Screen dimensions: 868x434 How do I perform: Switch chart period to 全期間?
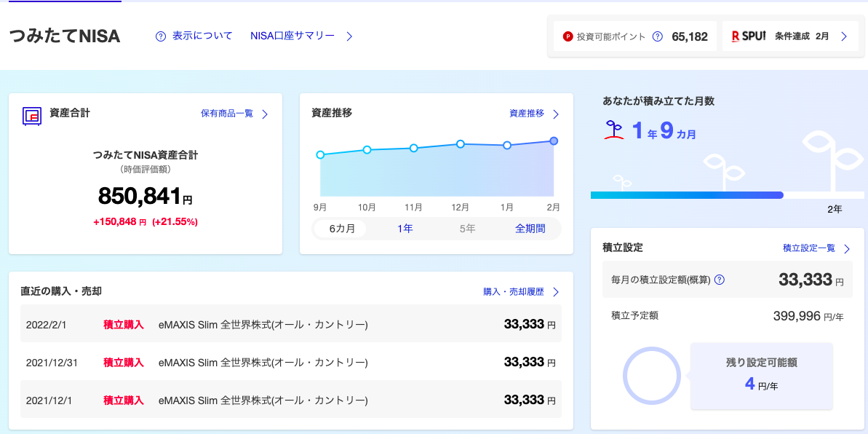pos(530,229)
